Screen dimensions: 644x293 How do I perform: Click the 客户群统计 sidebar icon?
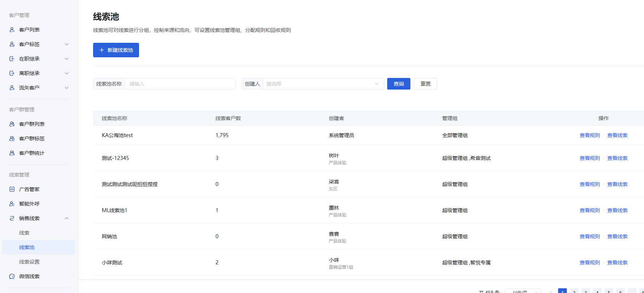(12, 153)
